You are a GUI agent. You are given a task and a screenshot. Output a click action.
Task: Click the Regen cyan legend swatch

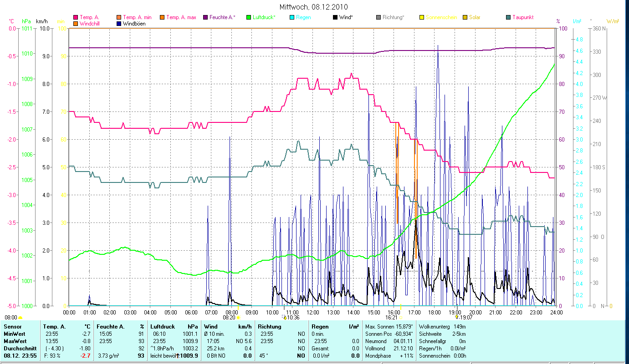coord(292,17)
